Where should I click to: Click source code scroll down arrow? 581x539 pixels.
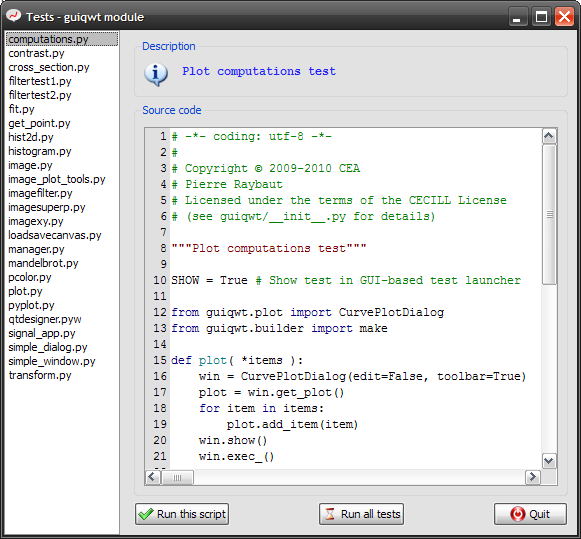pyautogui.click(x=549, y=461)
